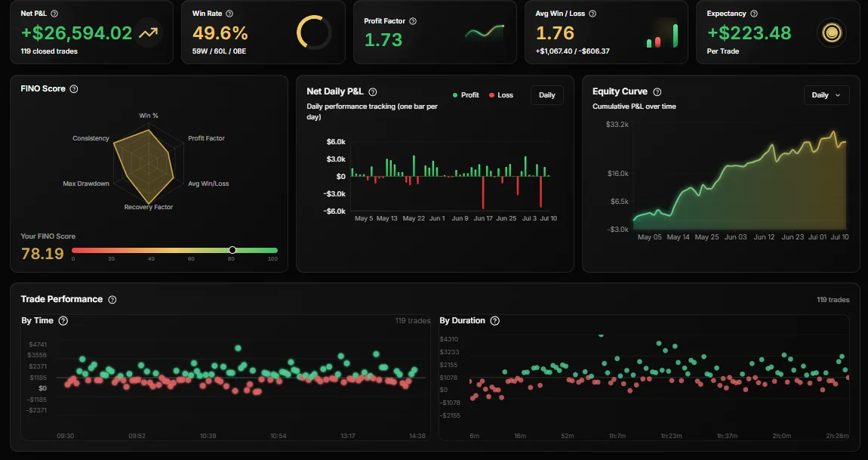Click the Max Drawdown radar label
The width and height of the screenshot is (868, 460).
pos(86,184)
